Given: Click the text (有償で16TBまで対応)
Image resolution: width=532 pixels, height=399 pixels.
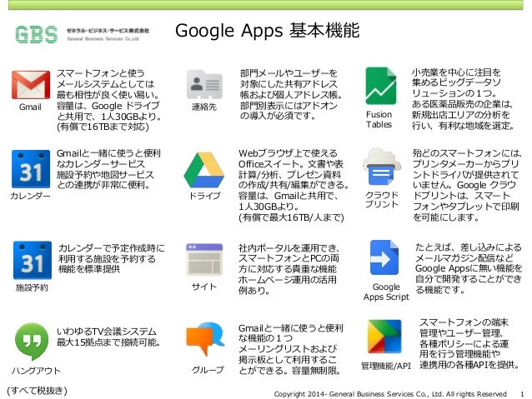Looking at the screenshot, I should point(103,127).
